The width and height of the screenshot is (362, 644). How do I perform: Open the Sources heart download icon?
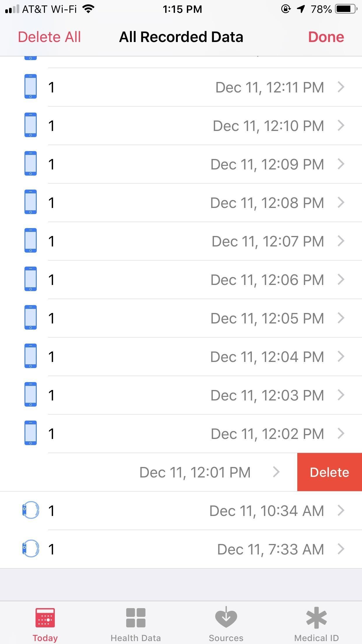coord(226,617)
